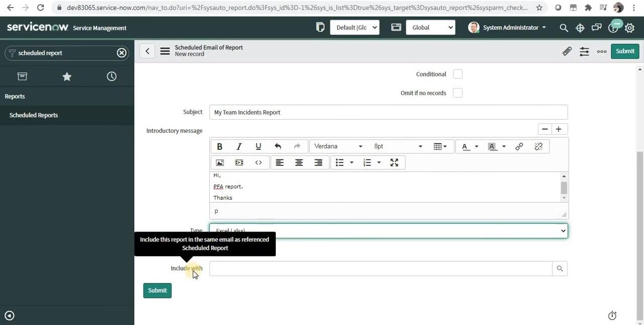
Task: Expand the message field with plus button
Action: [x=558, y=129]
